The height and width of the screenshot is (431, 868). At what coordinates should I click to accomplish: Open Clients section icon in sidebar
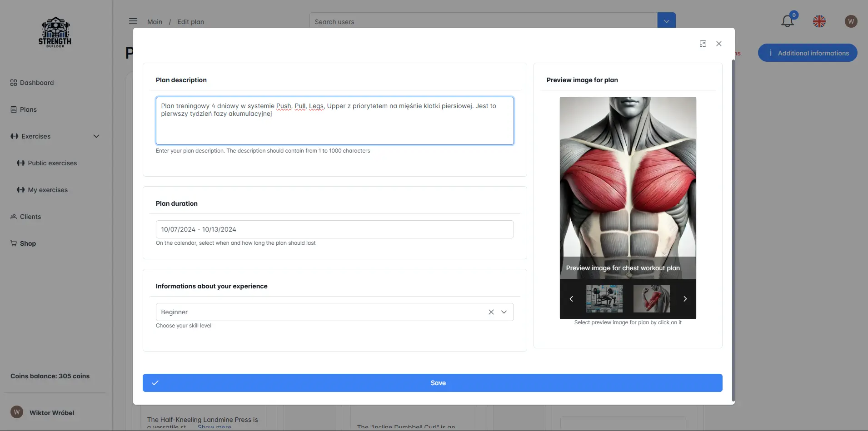(13, 216)
